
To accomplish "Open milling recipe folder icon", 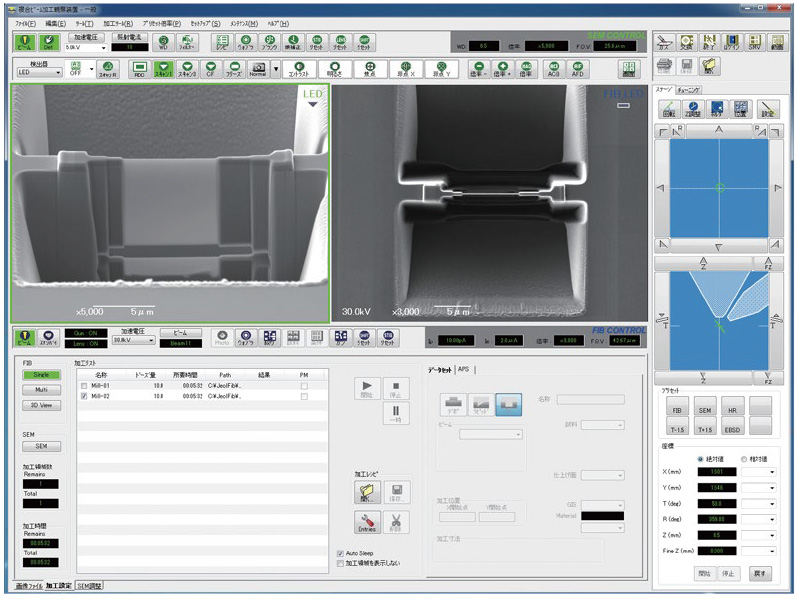I will pos(367,492).
